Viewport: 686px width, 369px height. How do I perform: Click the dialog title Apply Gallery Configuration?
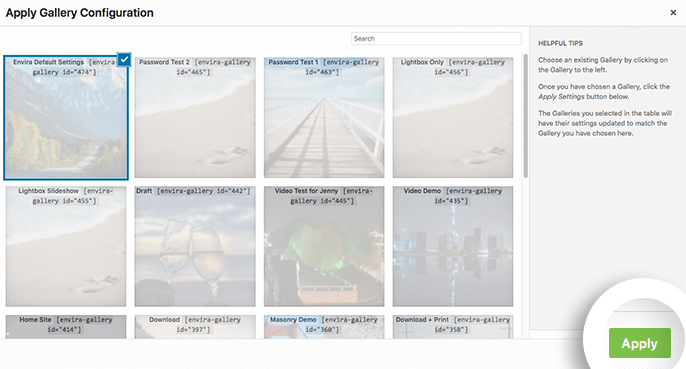pos(80,13)
